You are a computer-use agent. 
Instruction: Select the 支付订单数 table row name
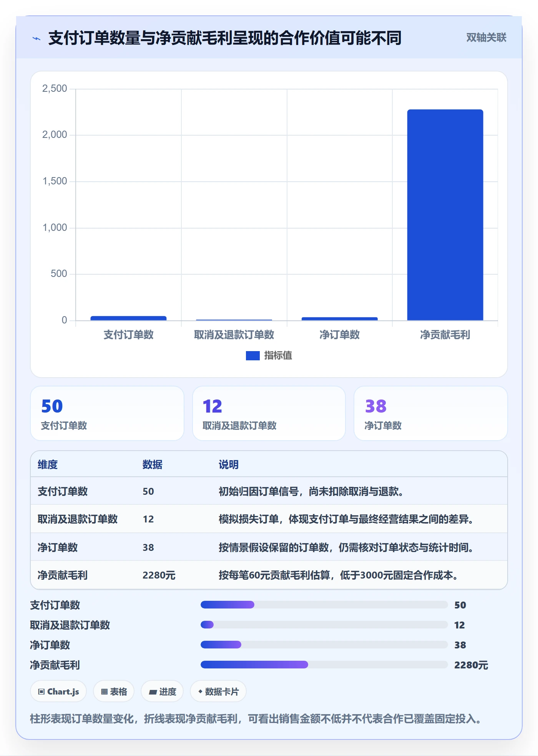[63, 492]
